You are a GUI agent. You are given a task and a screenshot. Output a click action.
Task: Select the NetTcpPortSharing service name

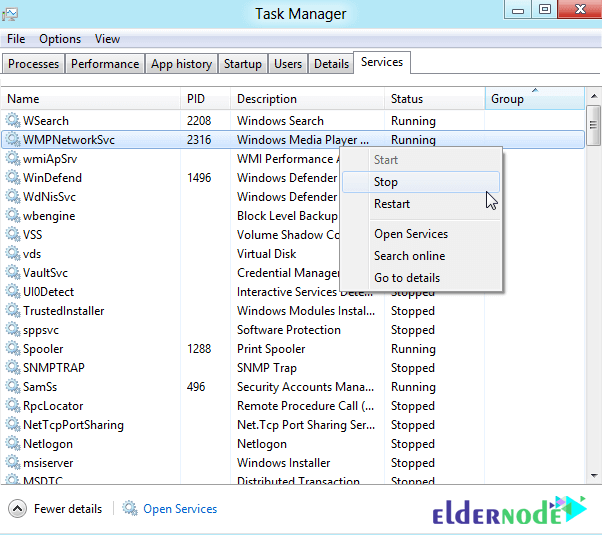pos(73,425)
